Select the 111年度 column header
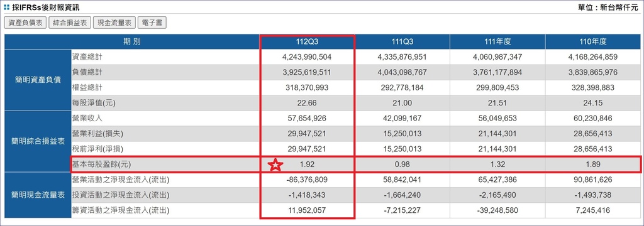This screenshot has width=644, height=226. pos(497,42)
